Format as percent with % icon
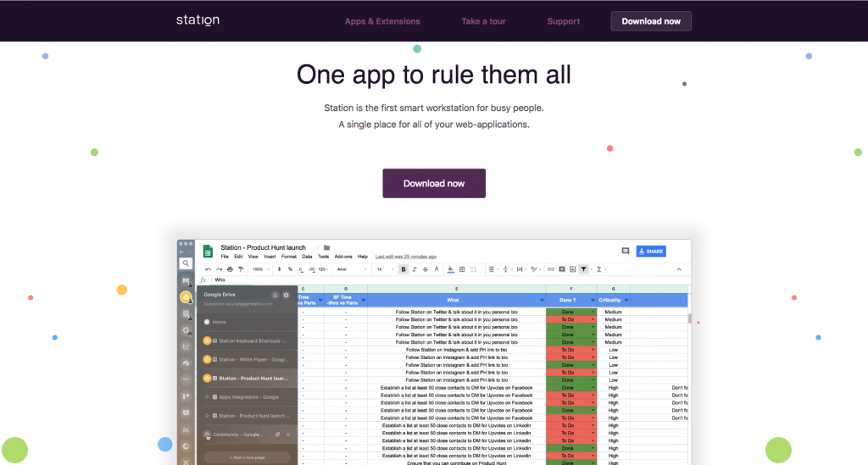This screenshot has height=465, width=868. pyautogui.click(x=290, y=269)
